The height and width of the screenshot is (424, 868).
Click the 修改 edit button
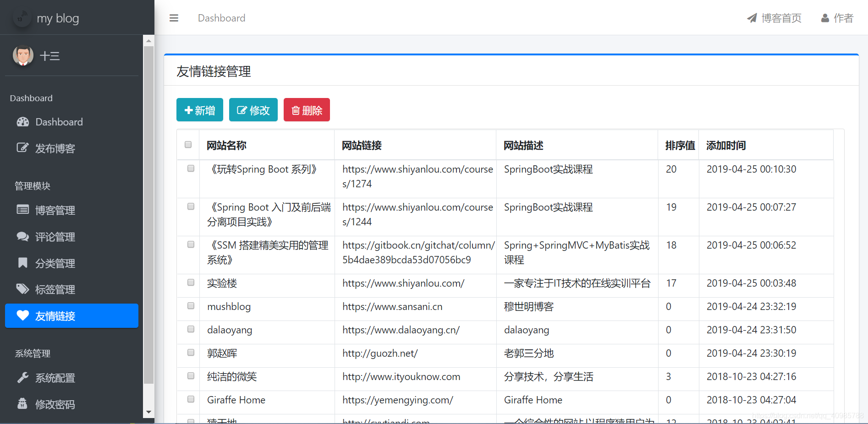[x=253, y=110]
